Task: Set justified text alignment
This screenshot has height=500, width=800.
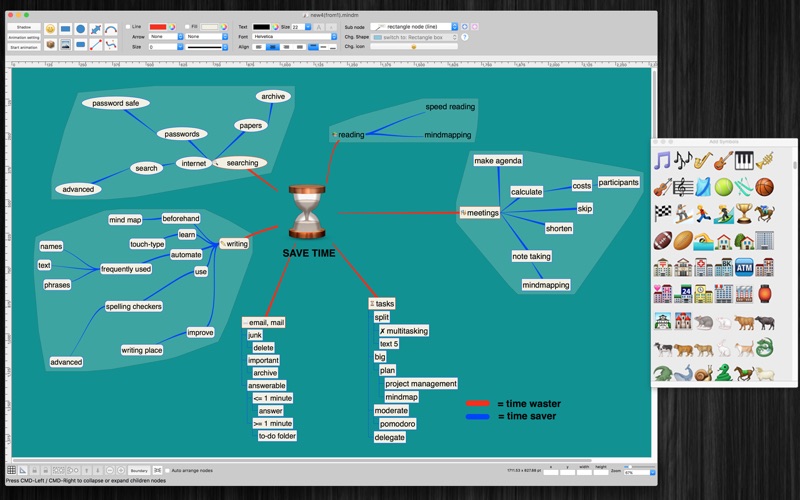Action: [x=300, y=47]
